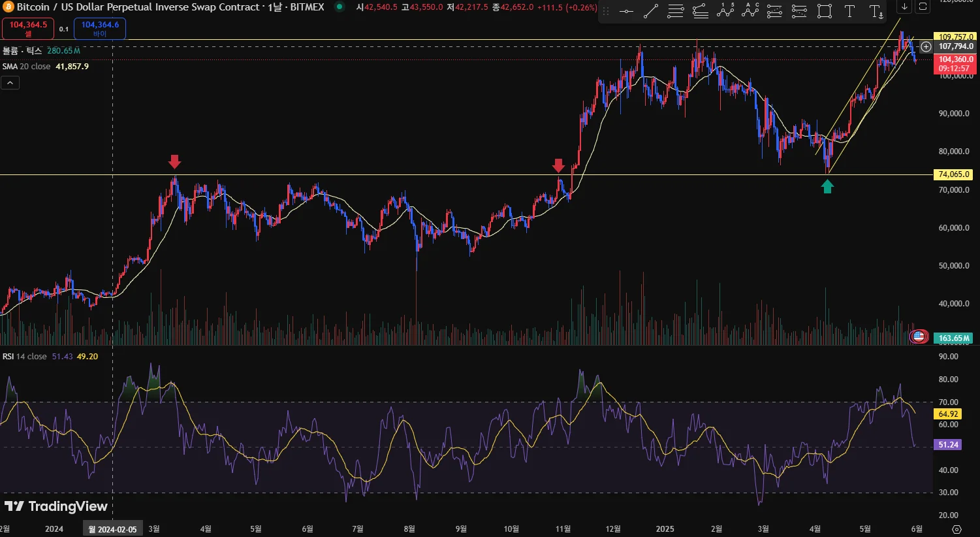Click the SMA 20 close indicator label
Image resolution: width=980 pixels, height=537 pixels.
point(26,67)
